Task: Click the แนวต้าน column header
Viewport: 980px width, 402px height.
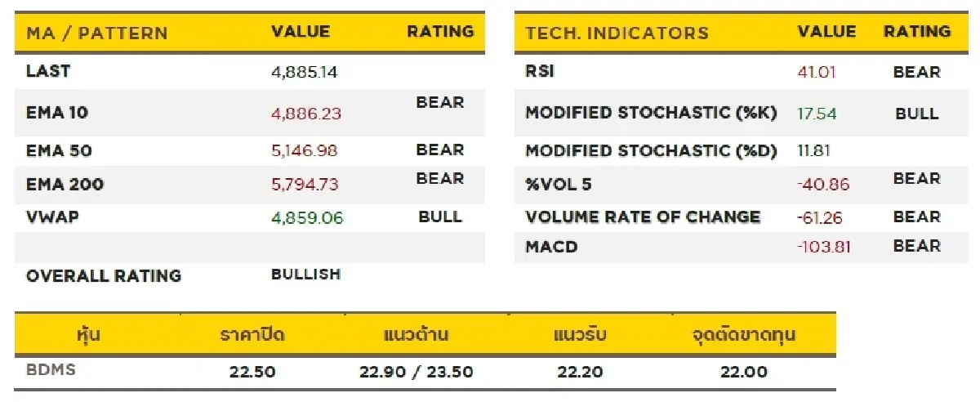Action: tap(416, 335)
